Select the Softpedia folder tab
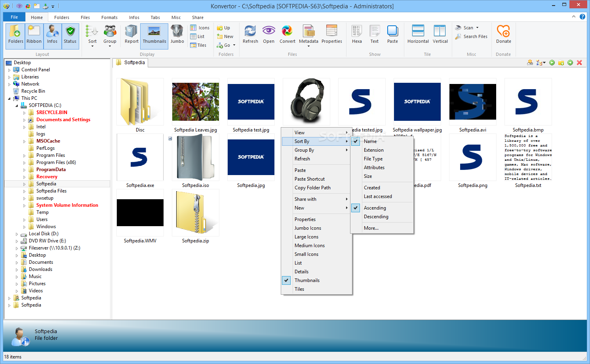Image resolution: width=590 pixels, height=364 pixels. pos(131,63)
